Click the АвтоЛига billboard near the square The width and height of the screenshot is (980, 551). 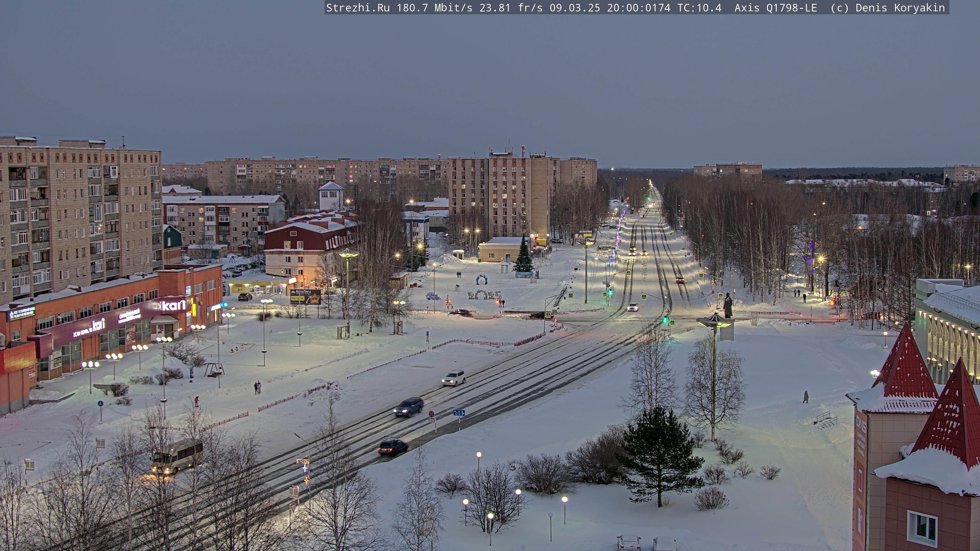click(305, 297)
